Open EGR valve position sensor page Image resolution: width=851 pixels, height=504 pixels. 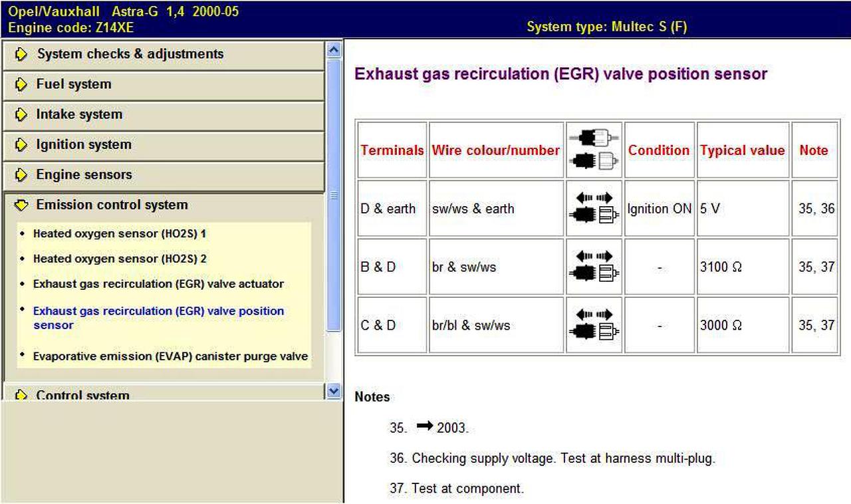[158, 318]
